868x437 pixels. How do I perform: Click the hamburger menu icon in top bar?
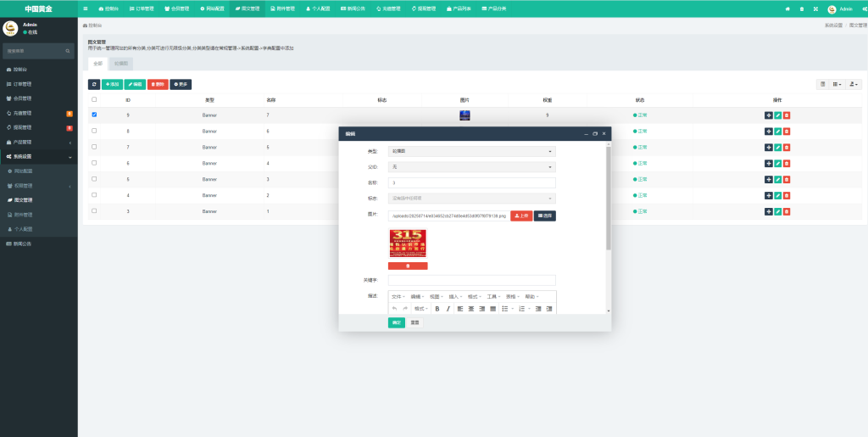click(x=85, y=8)
